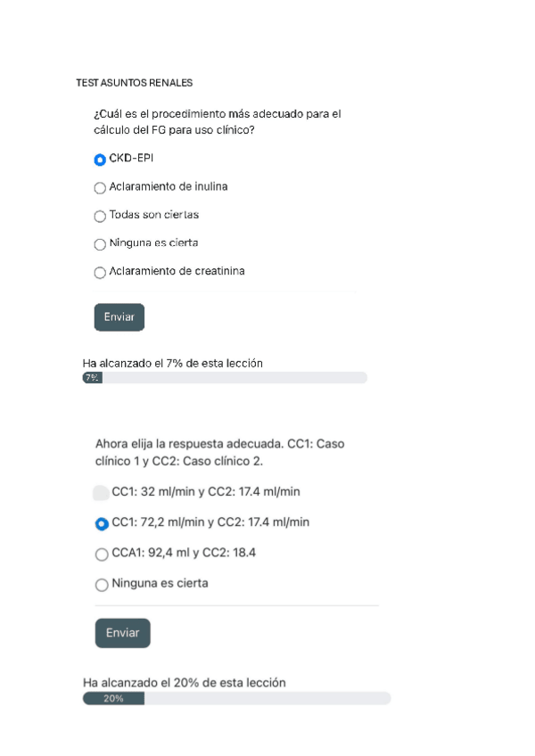Submit the clinical case answer with Enviar
This screenshot has height=756, width=535.
click(x=122, y=633)
